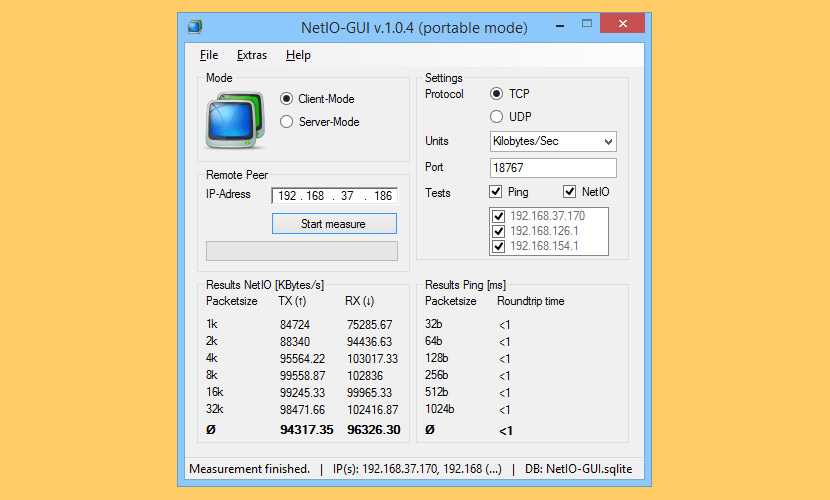Click the NetIO-GUI app icon in title bar
This screenshot has width=830, height=500.
click(195, 26)
